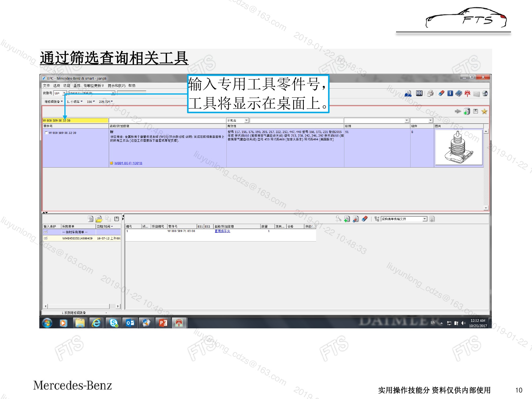The image size is (532, 399).
Task: Open Outlook from the taskbar
Action: click(x=130, y=323)
